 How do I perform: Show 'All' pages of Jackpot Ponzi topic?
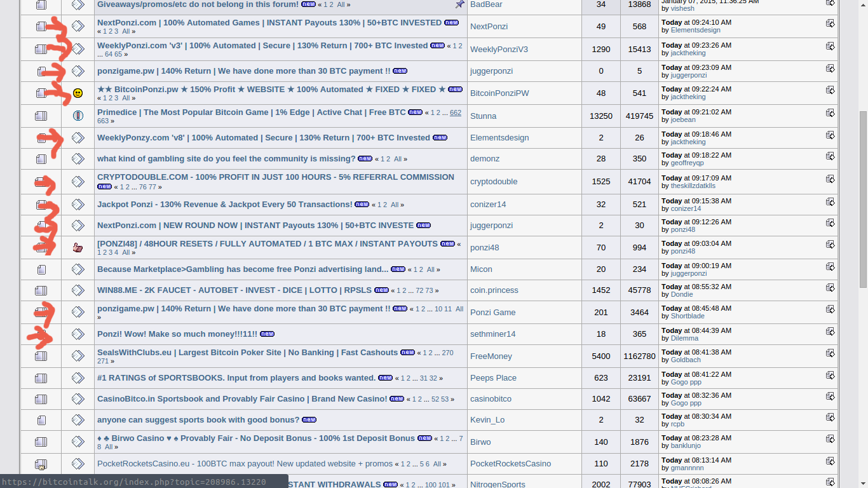point(395,205)
